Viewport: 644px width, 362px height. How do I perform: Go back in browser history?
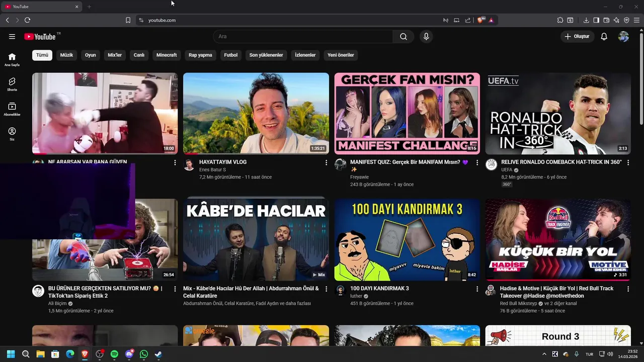click(x=7, y=20)
